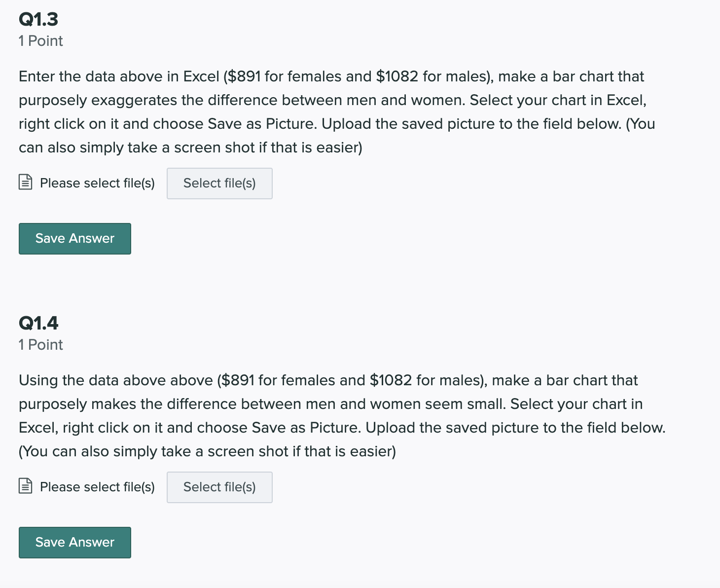This screenshot has width=720, height=588.
Task: Select the Please select file(s) label under Q1.4
Action: click(97, 487)
